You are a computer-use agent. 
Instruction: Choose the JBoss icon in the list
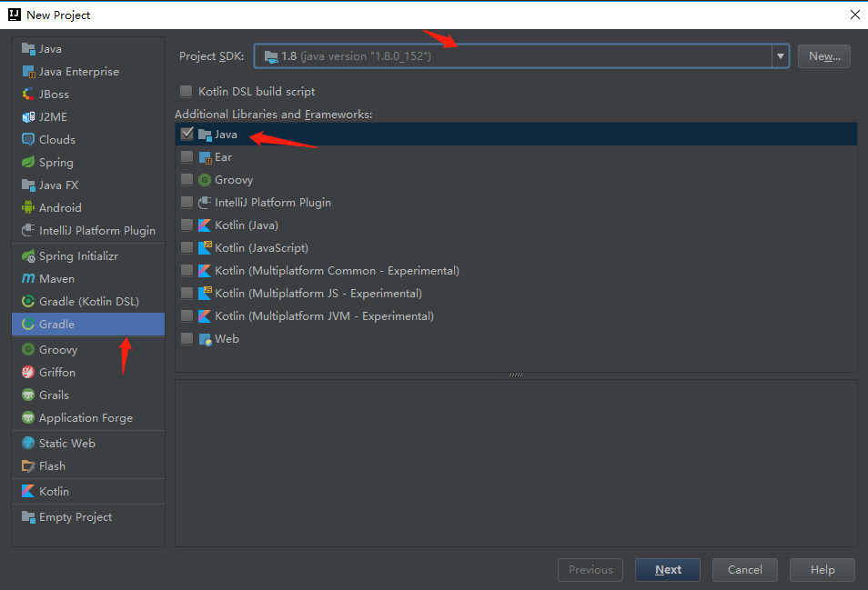(x=28, y=94)
